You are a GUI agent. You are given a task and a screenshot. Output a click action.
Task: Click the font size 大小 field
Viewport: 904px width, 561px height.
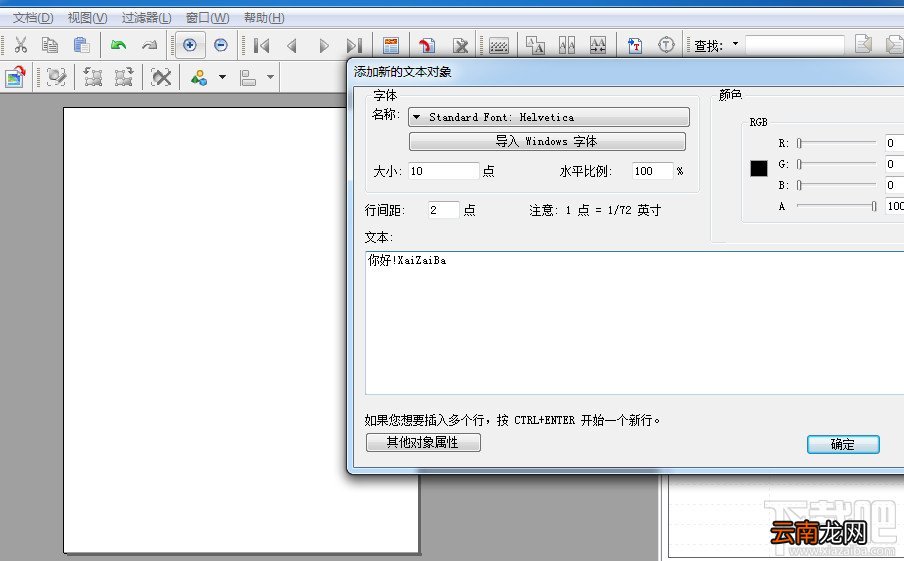[x=444, y=171]
